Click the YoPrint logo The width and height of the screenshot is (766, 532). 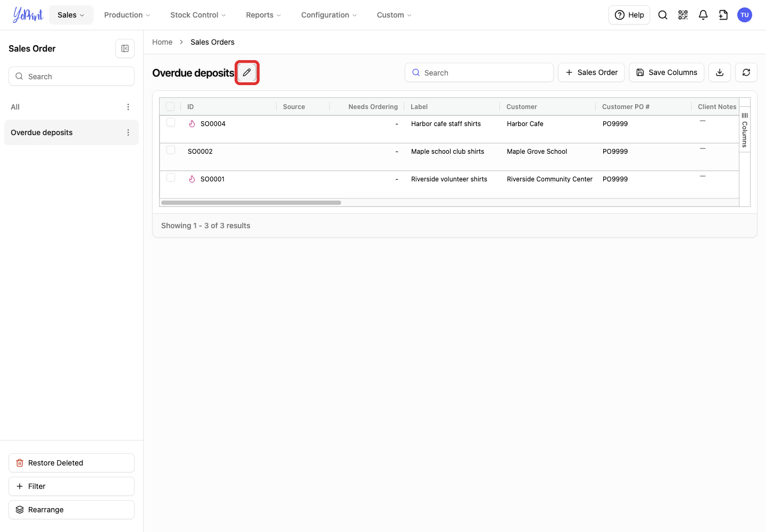(28, 15)
